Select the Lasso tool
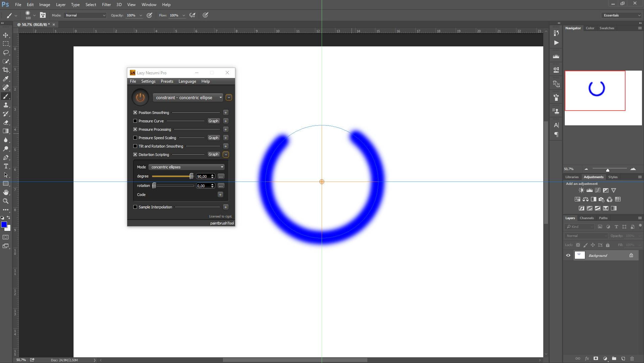 6,52
